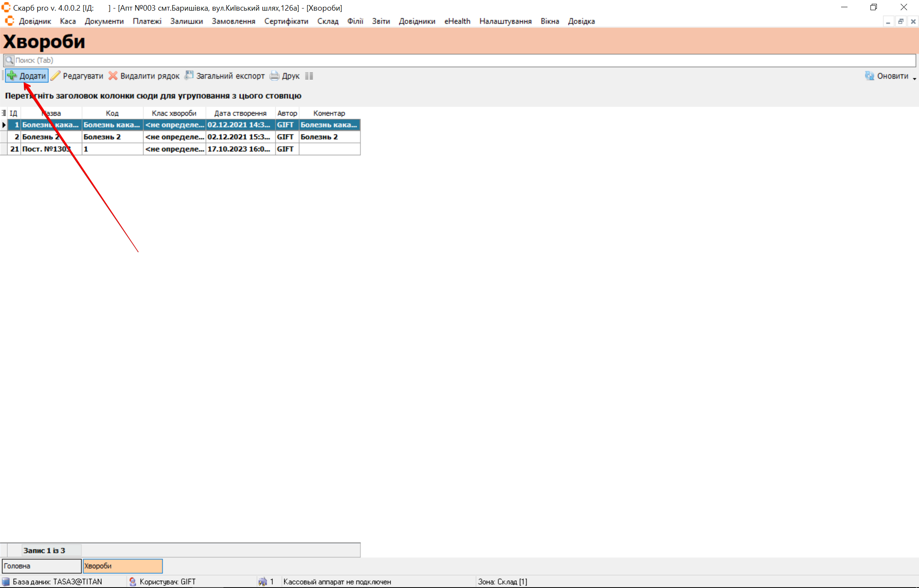
Task: Click the red X Видалити рядок icon
Action: point(113,76)
